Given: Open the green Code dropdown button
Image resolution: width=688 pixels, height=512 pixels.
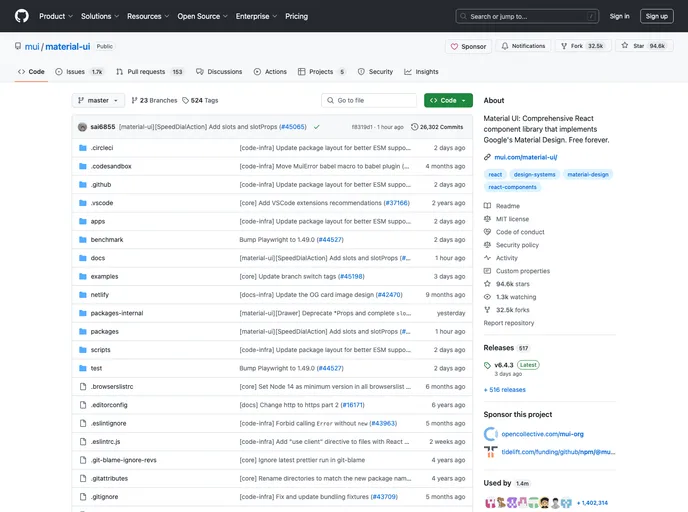Looking at the screenshot, I should (448, 100).
